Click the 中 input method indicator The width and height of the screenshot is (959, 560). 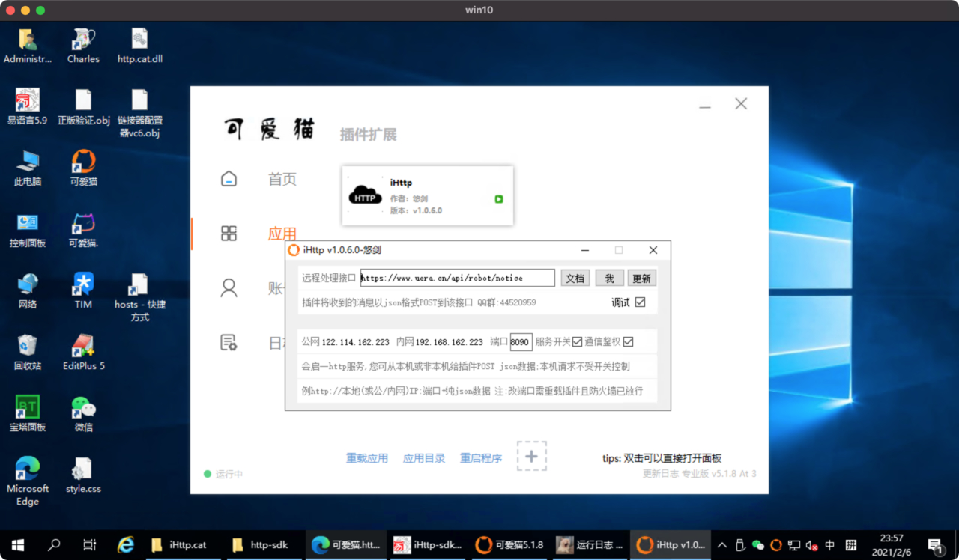click(830, 544)
